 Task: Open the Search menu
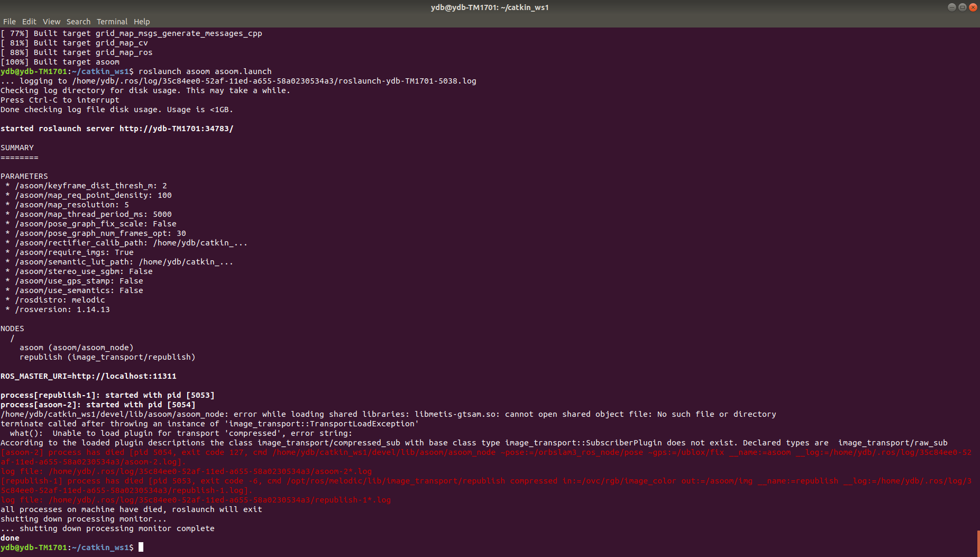[x=78, y=22]
